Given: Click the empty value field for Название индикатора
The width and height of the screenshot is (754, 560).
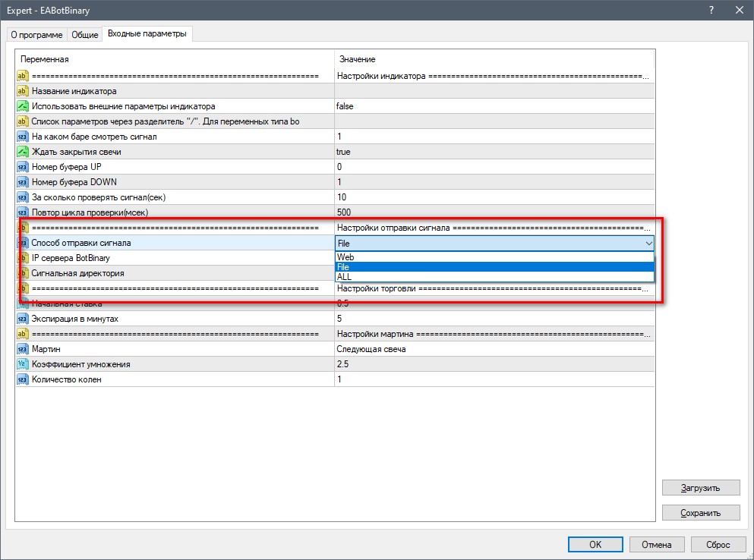Looking at the screenshot, I should pos(494,91).
